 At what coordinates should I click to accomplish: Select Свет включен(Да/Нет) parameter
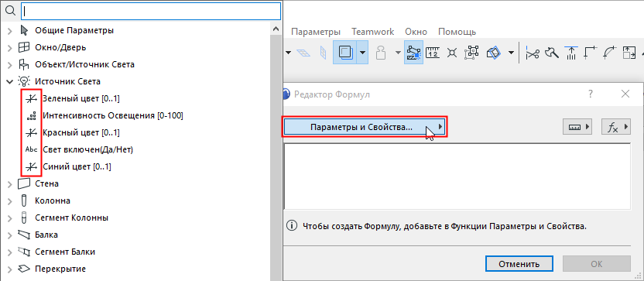click(87, 150)
